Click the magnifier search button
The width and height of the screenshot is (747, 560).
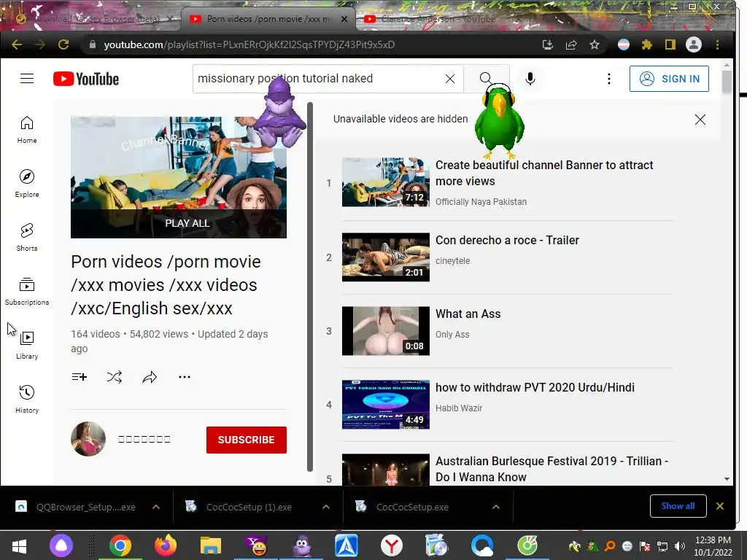486,79
